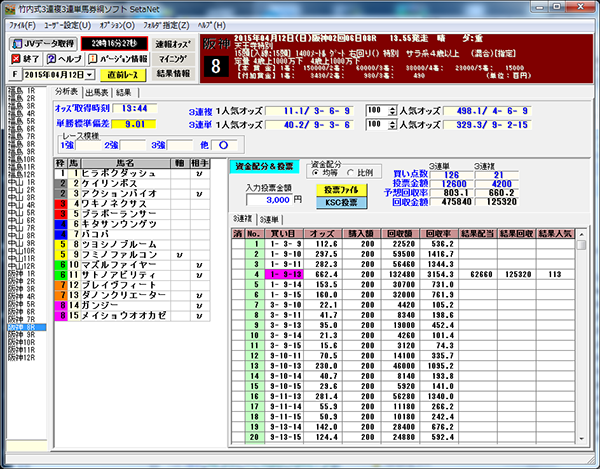Select race 阪神 8R in list

point(26,327)
